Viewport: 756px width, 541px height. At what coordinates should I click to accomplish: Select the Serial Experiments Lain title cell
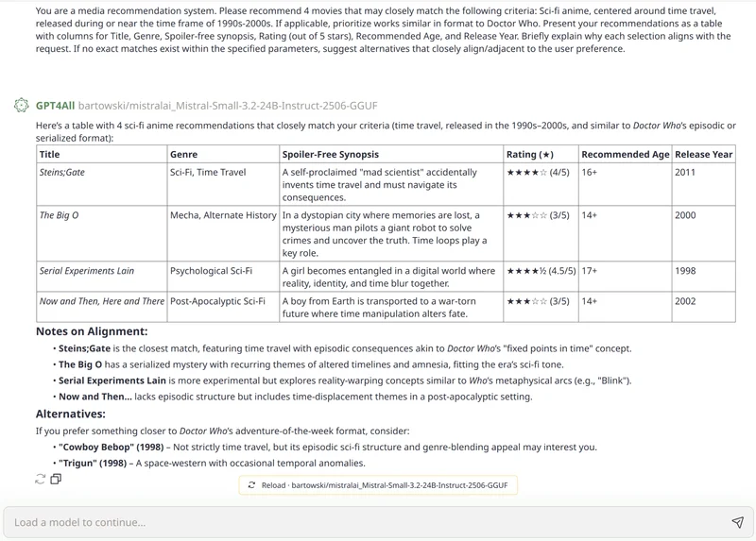tap(87, 271)
